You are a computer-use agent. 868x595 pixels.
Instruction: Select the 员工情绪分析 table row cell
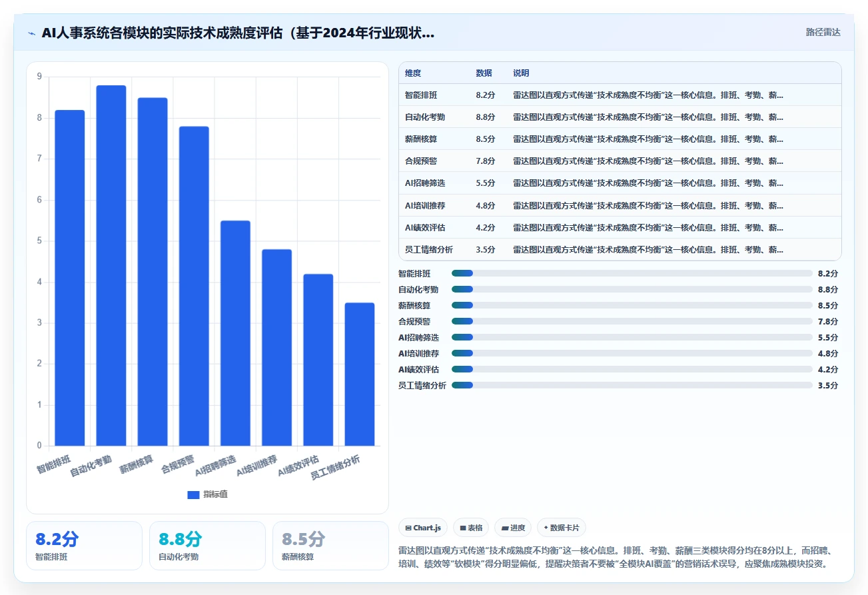[429, 249]
